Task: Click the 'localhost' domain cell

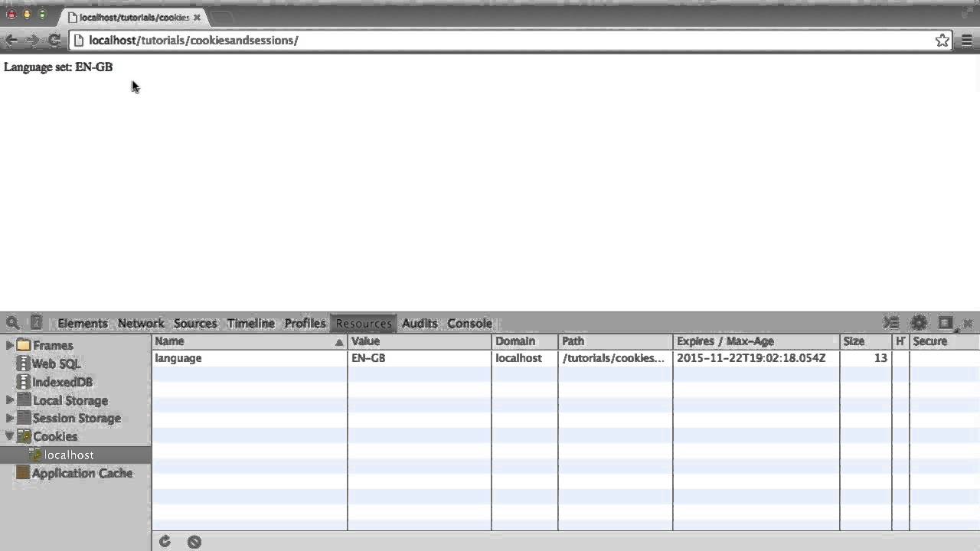Action: (524, 358)
